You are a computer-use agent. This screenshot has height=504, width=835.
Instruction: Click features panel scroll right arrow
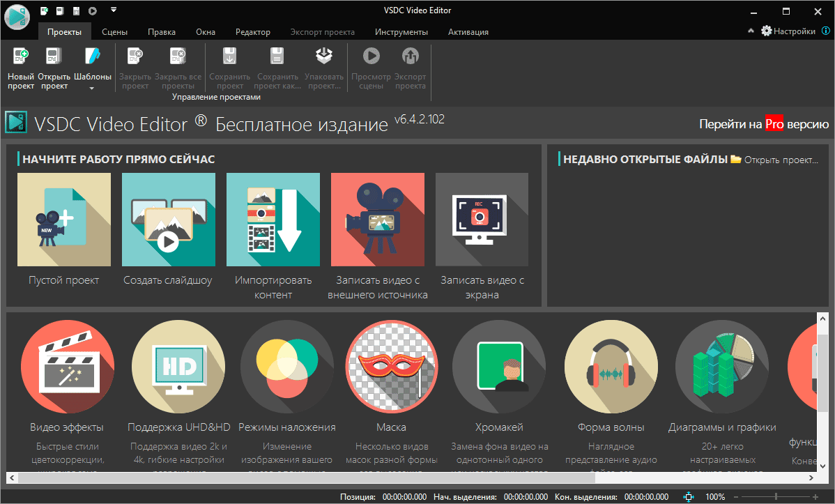(811, 478)
